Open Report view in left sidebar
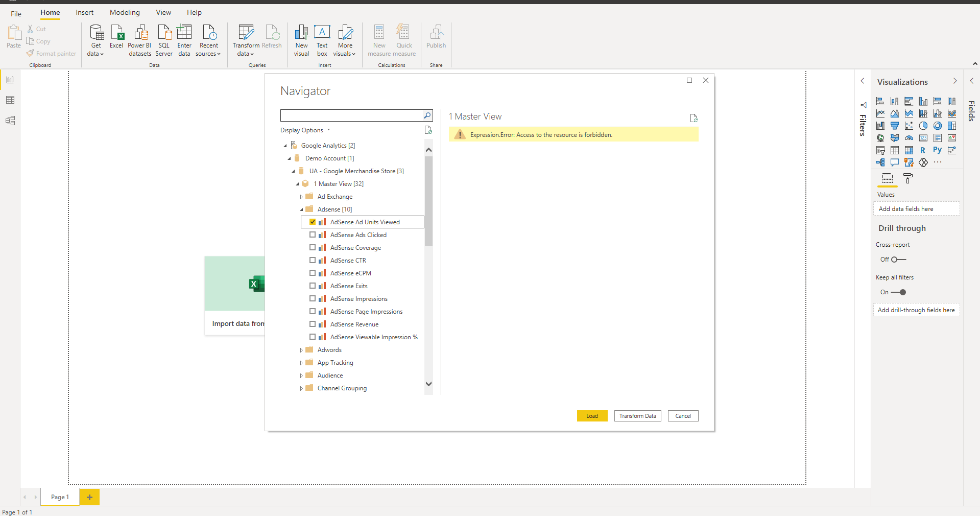Image resolution: width=980 pixels, height=516 pixels. pos(10,80)
